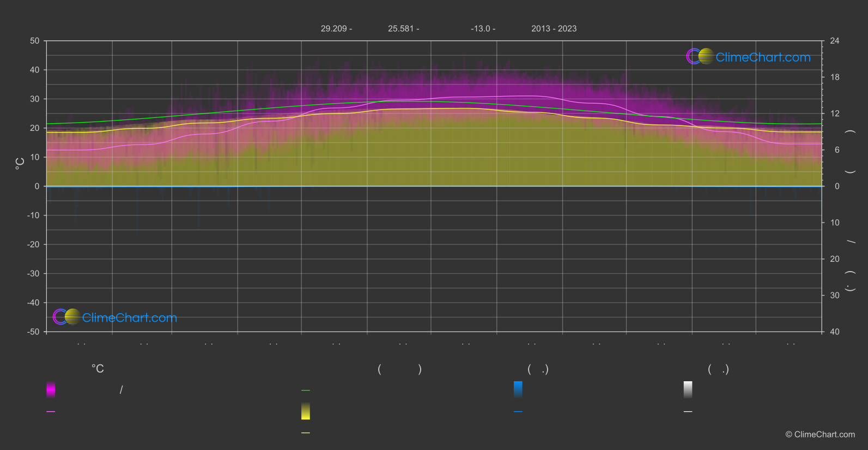This screenshot has height=450, width=868.
Task: Toggle the blue line legend marker
Action: pyautogui.click(x=518, y=412)
